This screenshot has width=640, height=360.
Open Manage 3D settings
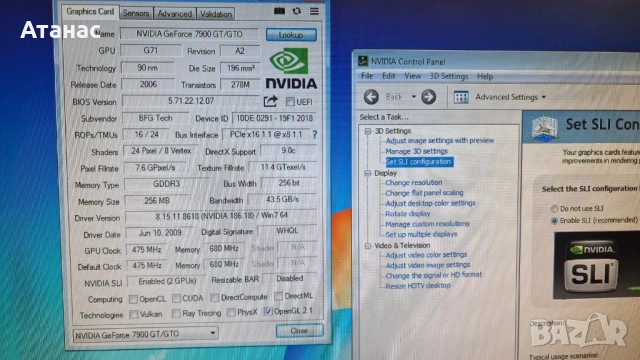(416, 151)
